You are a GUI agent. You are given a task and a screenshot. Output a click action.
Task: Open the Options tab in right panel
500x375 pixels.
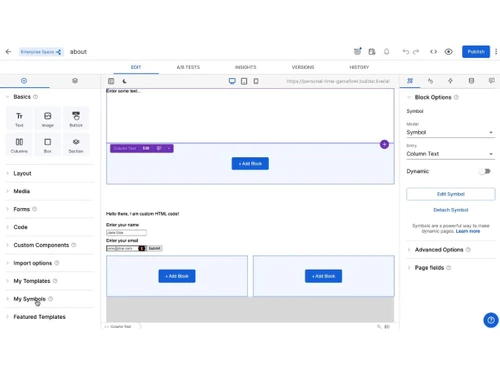pyautogui.click(x=410, y=81)
